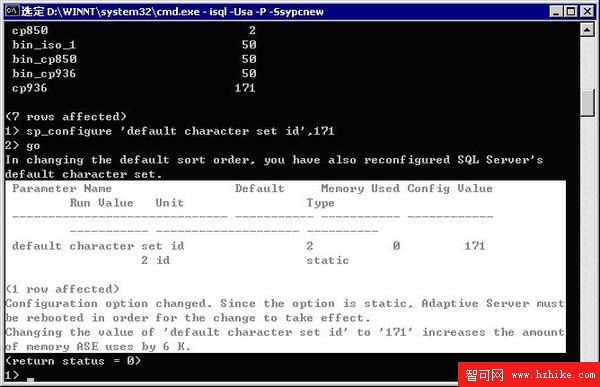
Task: Click the 'Run Value' column header
Action: tap(101, 203)
